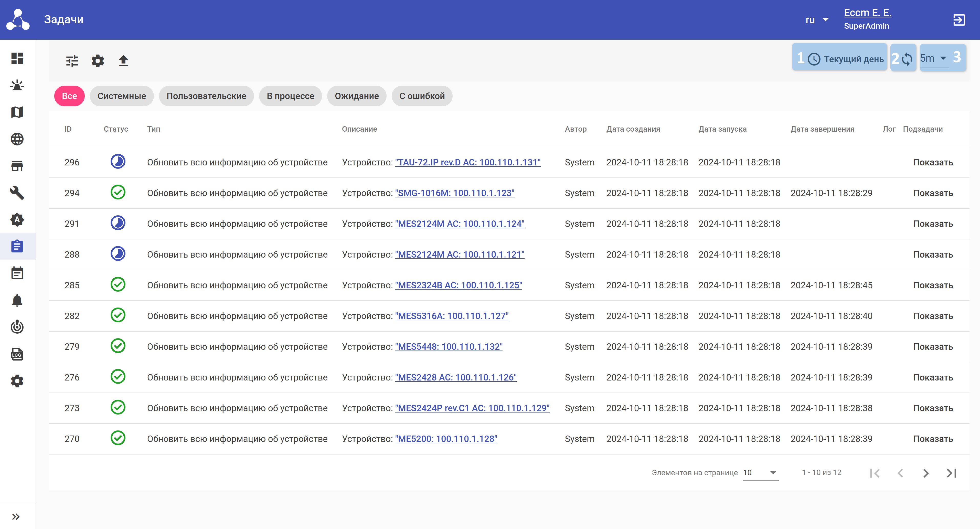Open the 5m refresh interval dropdown
This screenshot has width=980, height=529.
pos(934,59)
